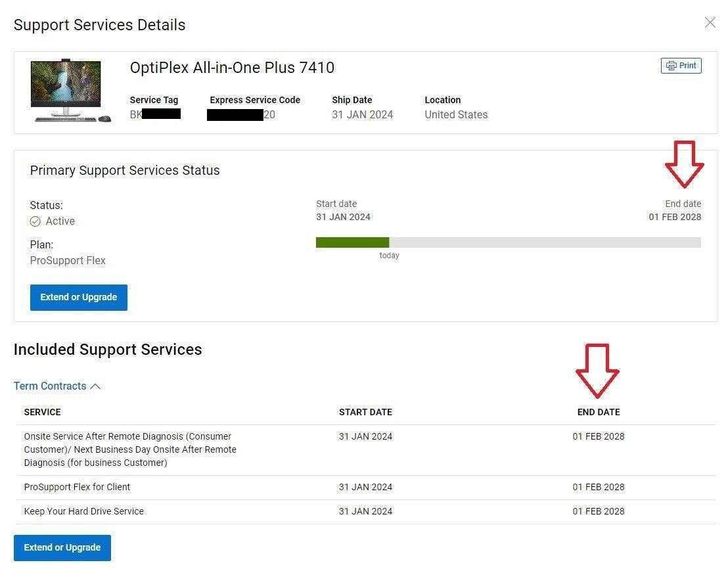
Task: Click the "today" marker label under the bar
Action: [389, 256]
